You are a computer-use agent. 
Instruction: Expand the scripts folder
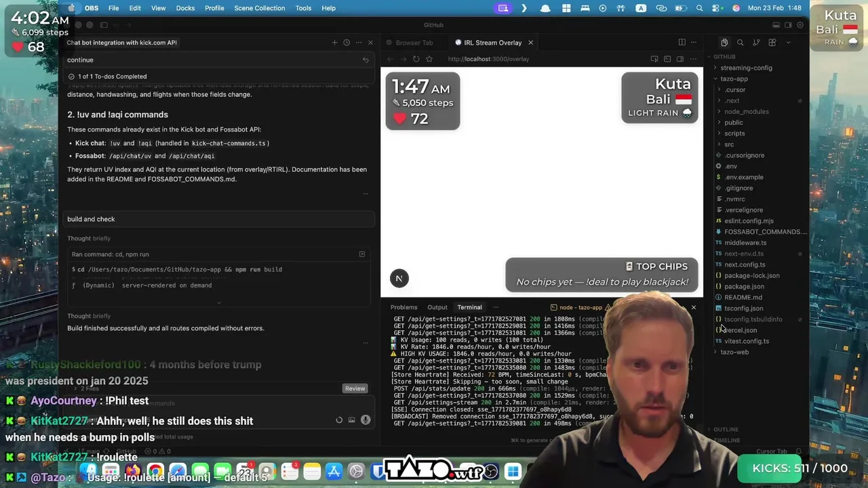coord(734,134)
